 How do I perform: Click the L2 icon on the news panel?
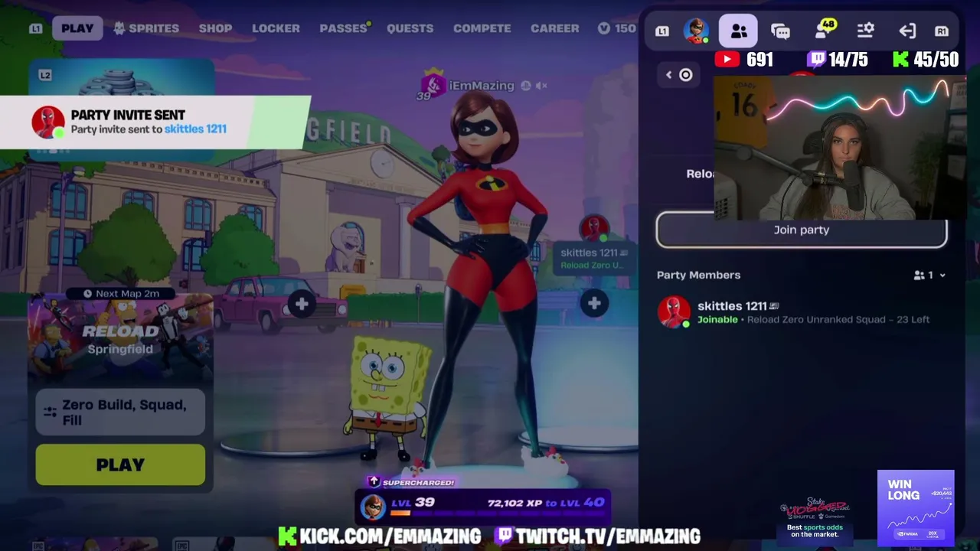tap(45, 75)
